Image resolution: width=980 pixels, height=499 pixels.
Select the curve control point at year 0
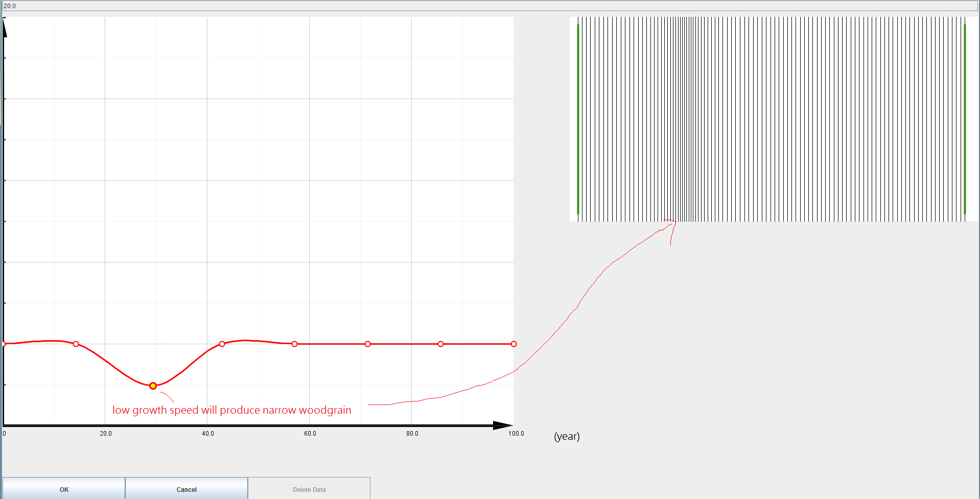pos(4,344)
